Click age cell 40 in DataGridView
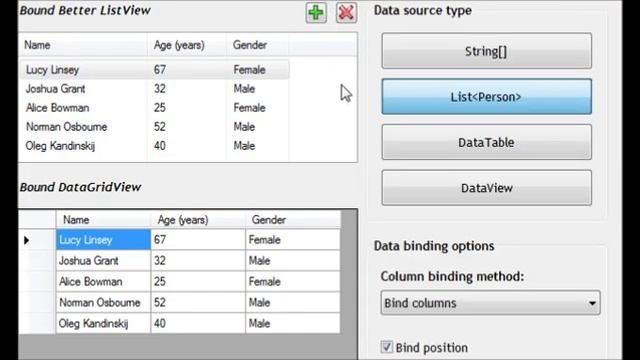The image size is (640, 360). pos(198,323)
